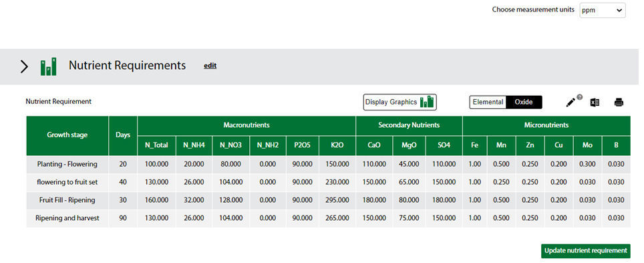Image resolution: width=644 pixels, height=263 pixels.
Task: Select the Planting - Flowering growth stage row
Action: pyautogui.click(x=328, y=164)
